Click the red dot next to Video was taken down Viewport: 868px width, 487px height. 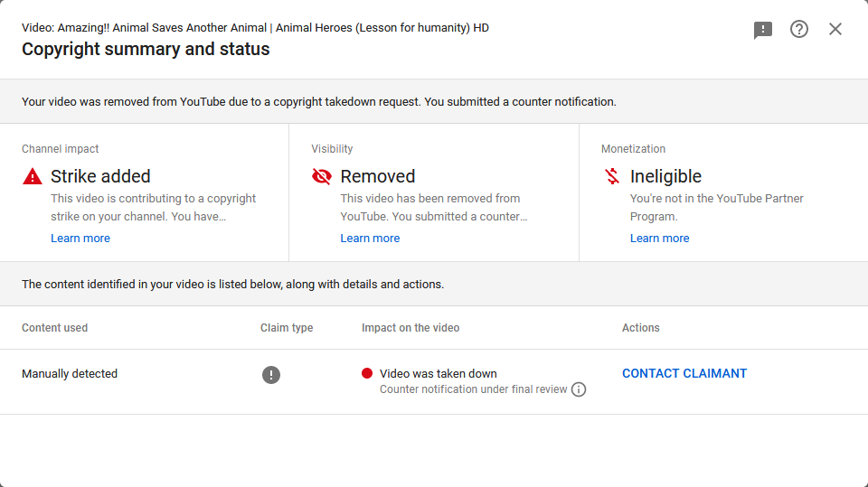[x=367, y=373]
